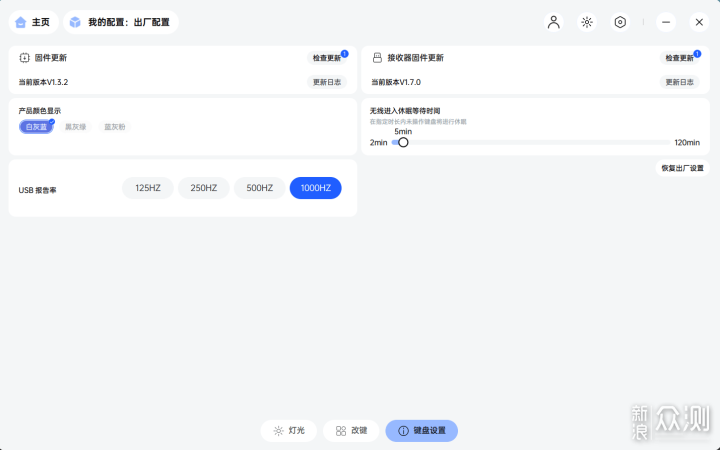720x450 pixels.
Task: Click the 当前版本V1.7.0 version text
Action: [x=396, y=82]
